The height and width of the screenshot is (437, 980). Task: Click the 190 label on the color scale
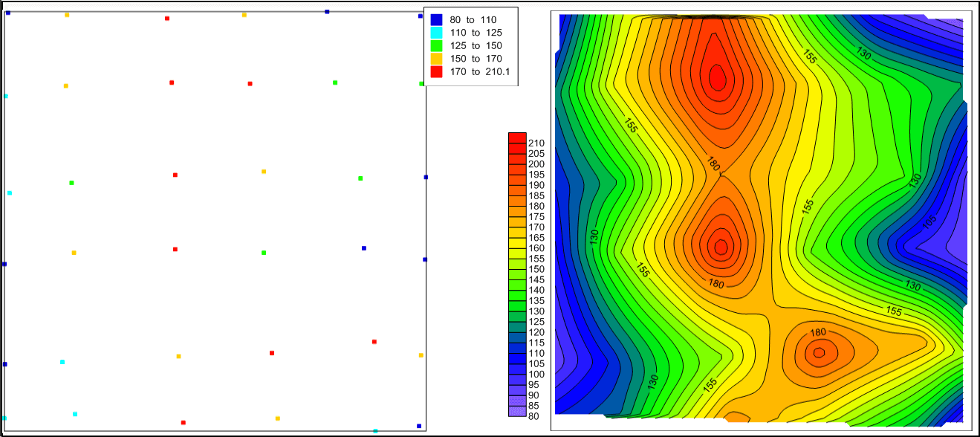[x=536, y=185]
